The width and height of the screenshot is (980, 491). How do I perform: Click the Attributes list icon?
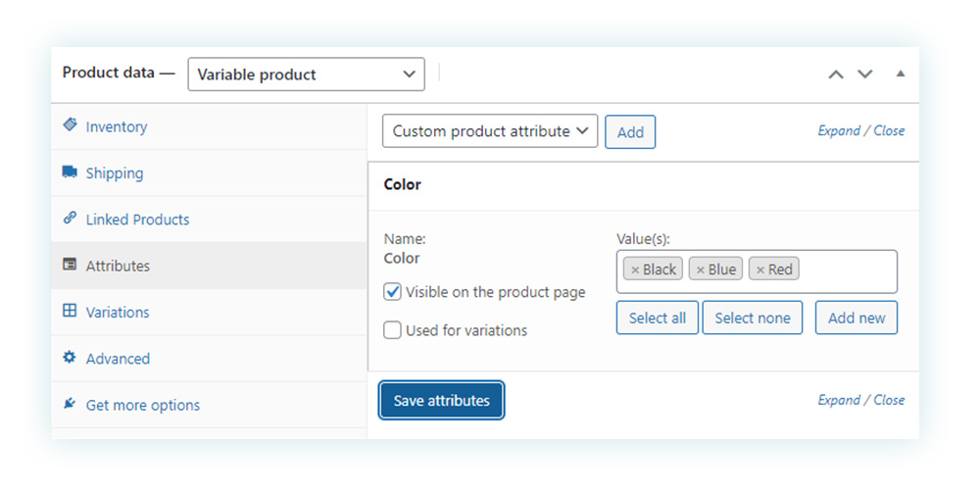tap(70, 265)
